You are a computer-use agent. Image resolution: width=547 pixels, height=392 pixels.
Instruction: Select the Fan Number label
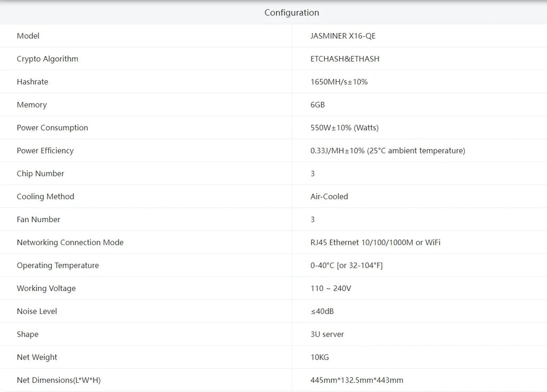(38, 220)
